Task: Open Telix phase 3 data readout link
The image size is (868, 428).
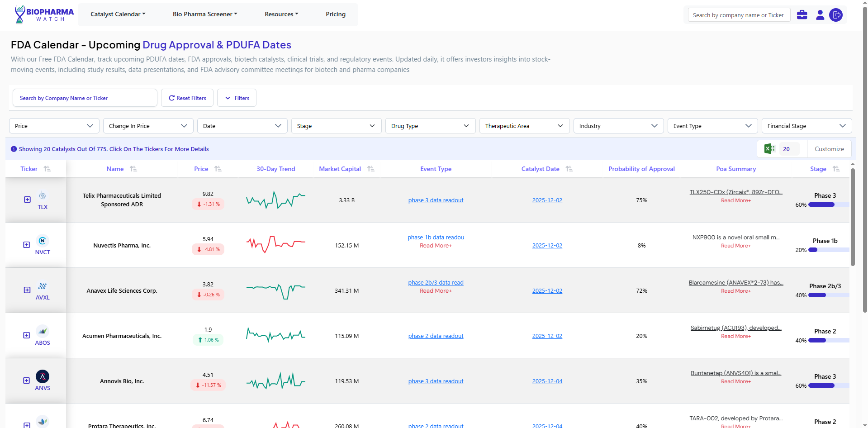Action: [x=436, y=200]
